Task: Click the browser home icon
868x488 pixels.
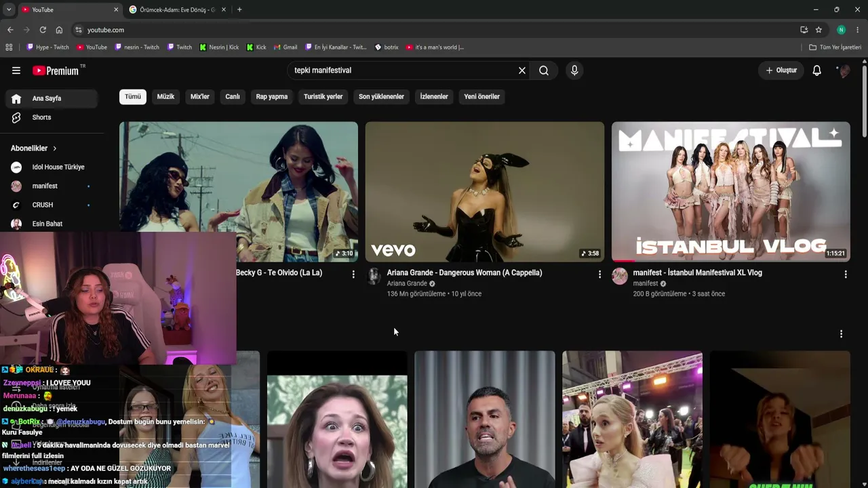Action: click(x=59, y=30)
